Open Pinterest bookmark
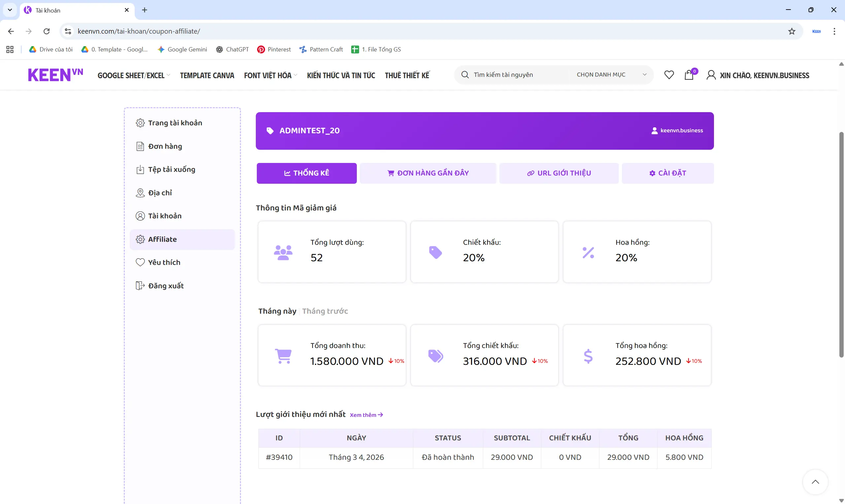Viewport: 845px width, 504px height. tap(274, 49)
